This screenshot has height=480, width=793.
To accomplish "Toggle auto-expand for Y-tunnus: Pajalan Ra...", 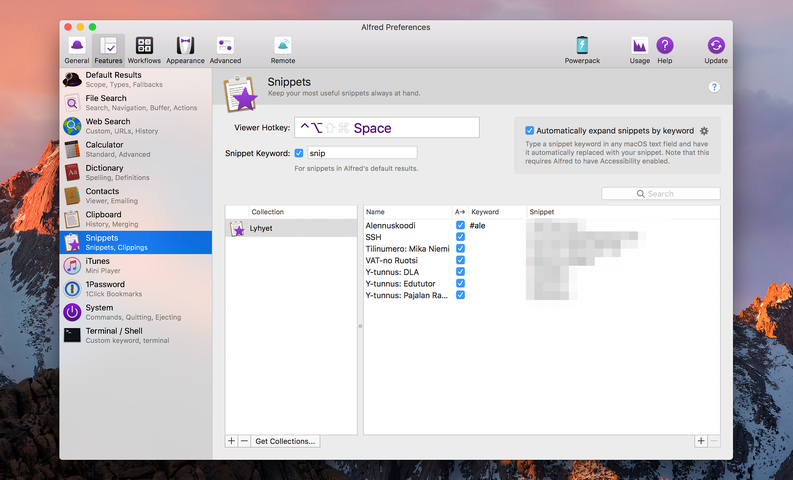I will pos(460,295).
